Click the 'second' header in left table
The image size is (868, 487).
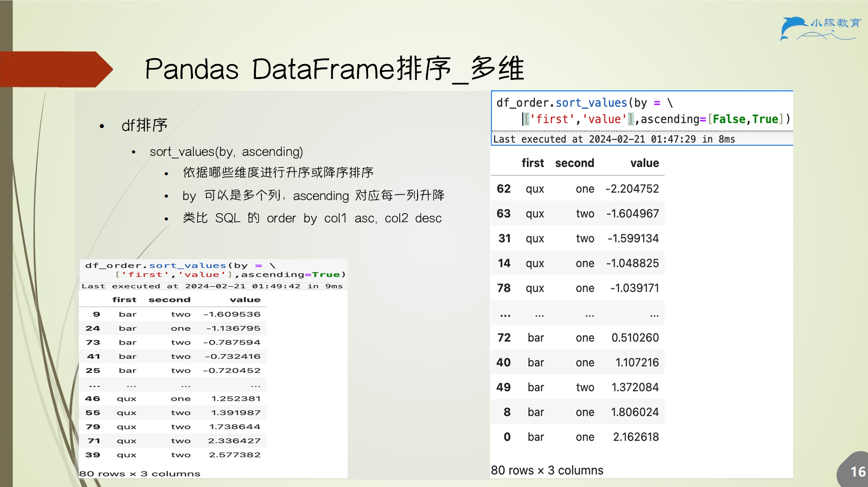(x=169, y=300)
